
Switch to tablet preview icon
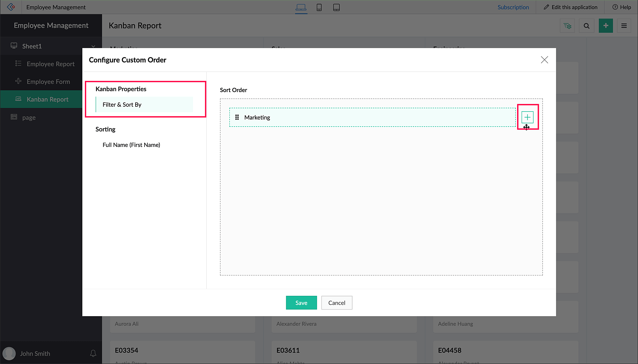click(x=336, y=7)
